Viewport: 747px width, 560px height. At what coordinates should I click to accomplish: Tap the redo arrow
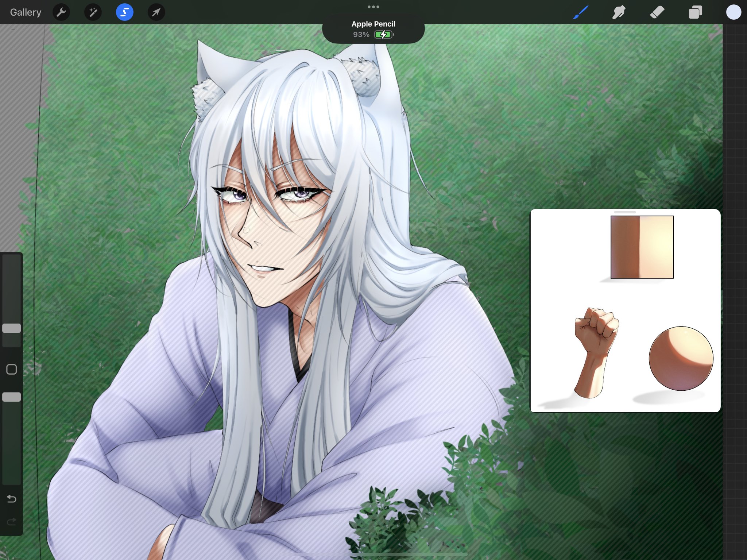click(12, 522)
